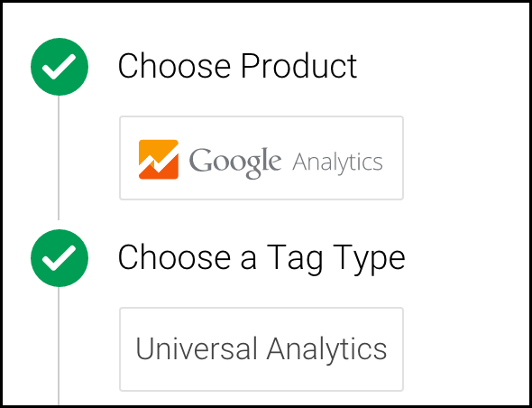Click the white tick in the second green circle
Image resolution: width=532 pixels, height=408 pixels.
point(59,257)
